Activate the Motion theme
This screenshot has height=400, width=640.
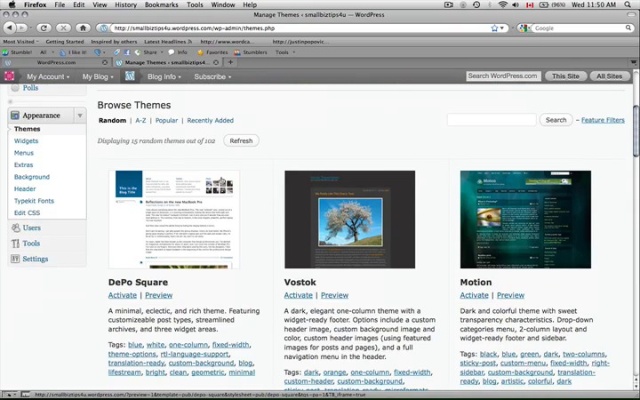tap(474, 295)
